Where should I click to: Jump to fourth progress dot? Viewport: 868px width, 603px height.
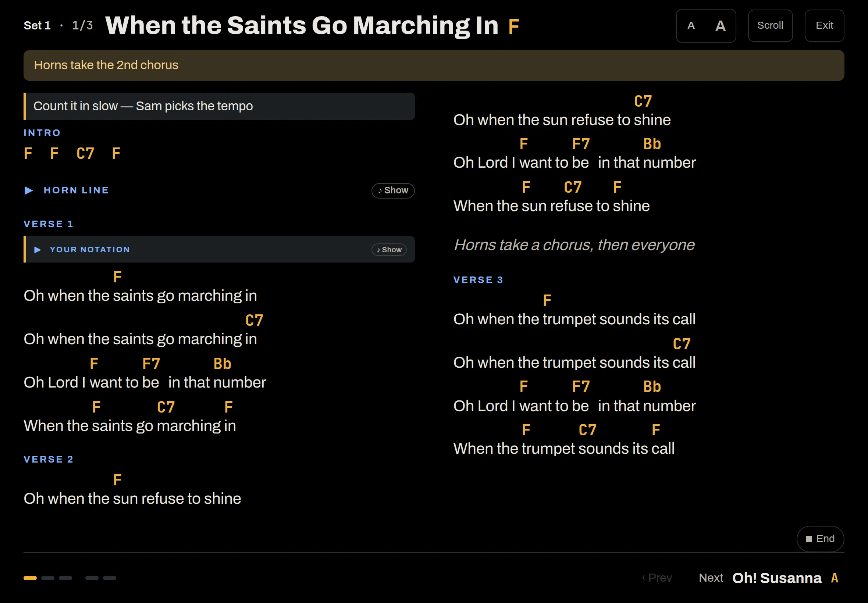click(92, 578)
